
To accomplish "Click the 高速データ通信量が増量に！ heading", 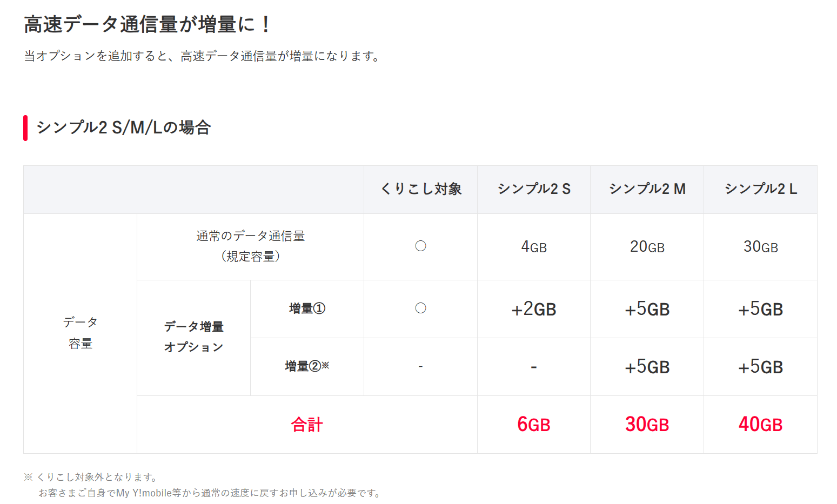I will pos(148,24).
